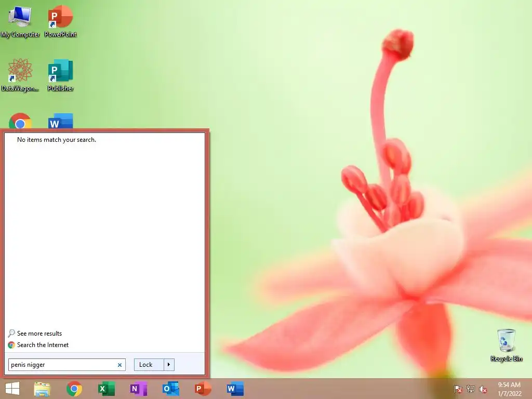Open File Explorer from the taskbar
532x399 pixels.
pos(42,389)
